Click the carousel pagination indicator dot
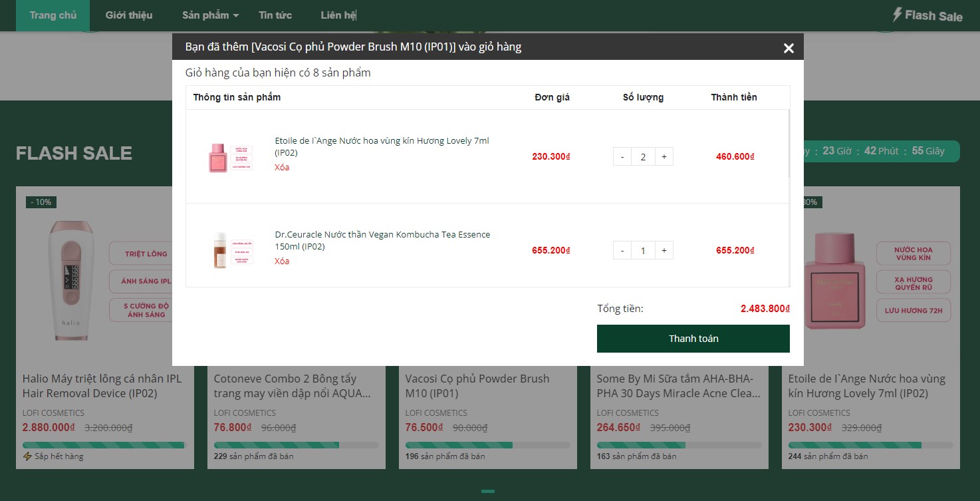Screen dimensions: 980x501 (488, 492)
